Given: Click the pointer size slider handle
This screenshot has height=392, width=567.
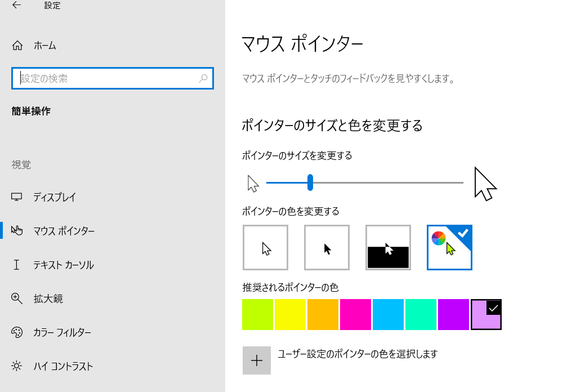Looking at the screenshot, I should (x=310, y=182).
